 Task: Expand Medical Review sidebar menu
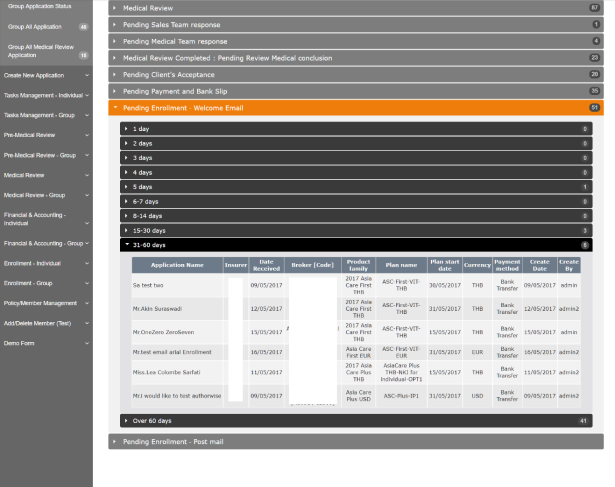(46, 175)
